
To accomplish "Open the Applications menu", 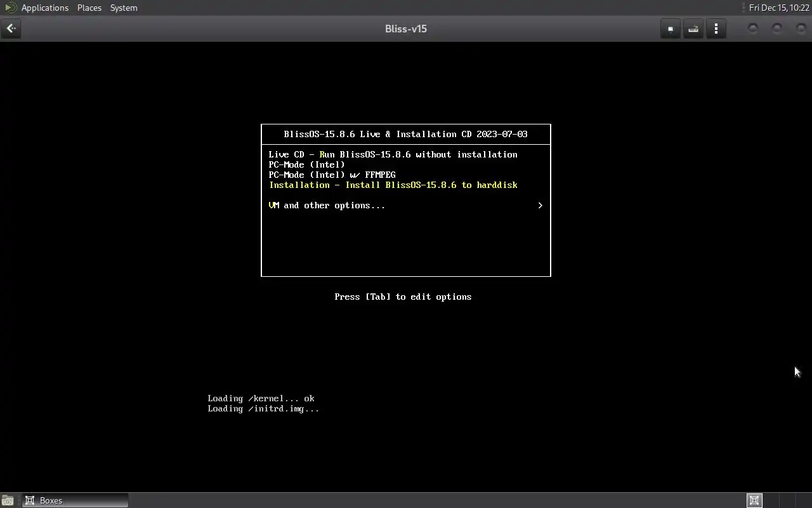I will coord(45,8).
